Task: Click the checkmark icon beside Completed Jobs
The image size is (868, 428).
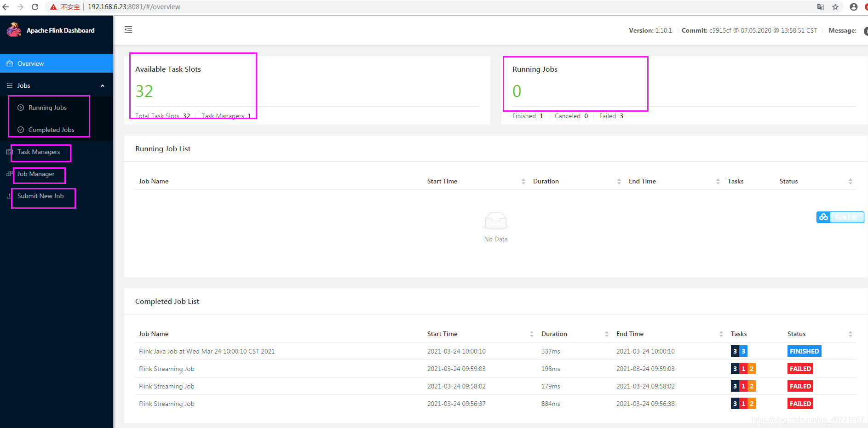Action: 21,130
